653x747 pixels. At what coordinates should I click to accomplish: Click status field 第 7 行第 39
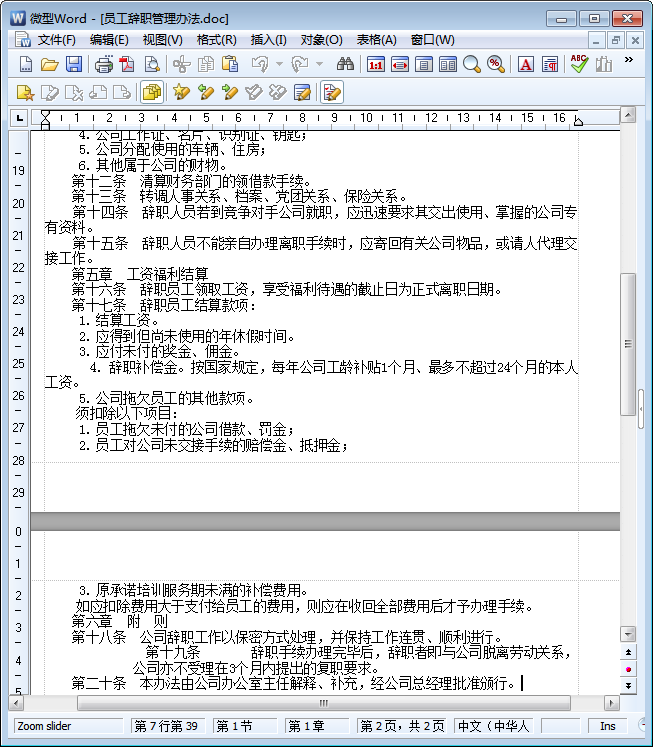168,726
